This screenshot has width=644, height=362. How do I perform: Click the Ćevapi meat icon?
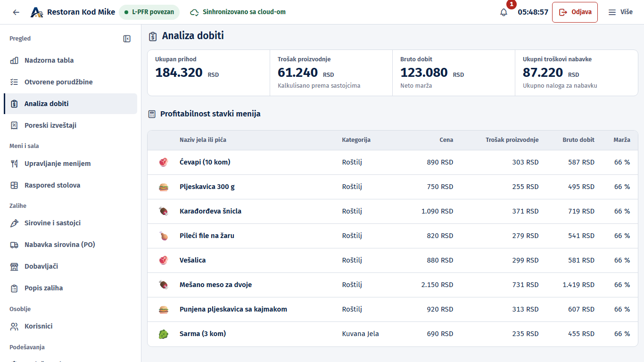pyautogui.click(x=163, y=162)
